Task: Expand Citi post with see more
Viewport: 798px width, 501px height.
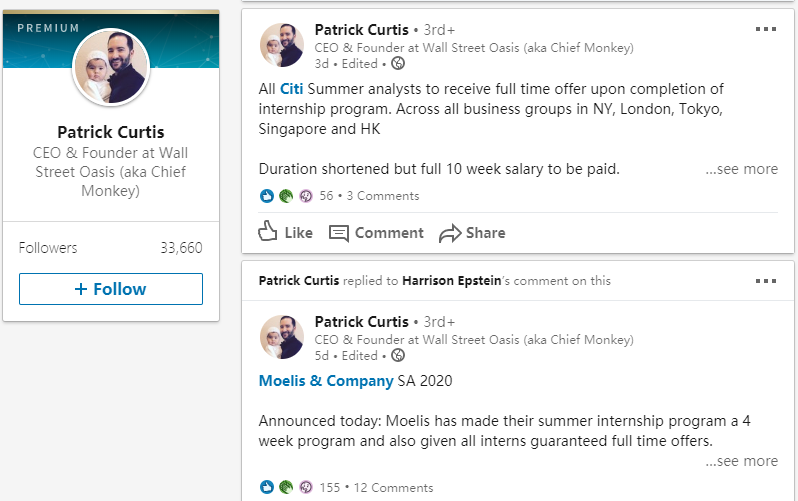Action: click(x=742, y=169)
